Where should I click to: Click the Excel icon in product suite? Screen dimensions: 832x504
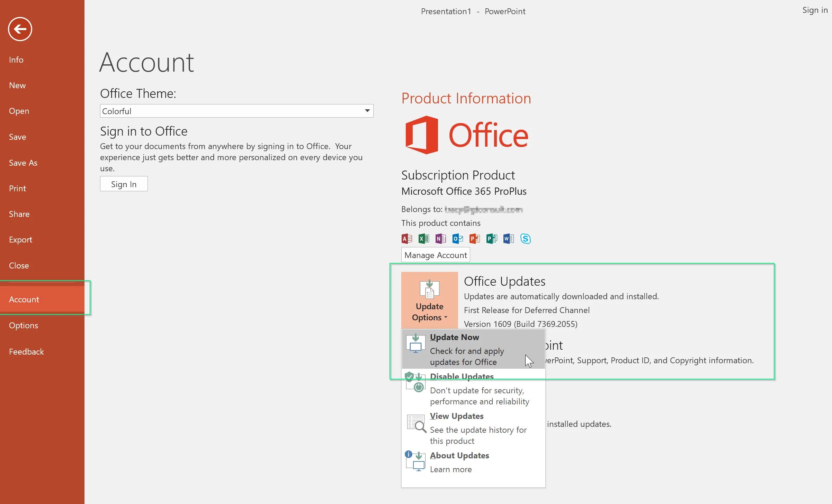[424, 238]
